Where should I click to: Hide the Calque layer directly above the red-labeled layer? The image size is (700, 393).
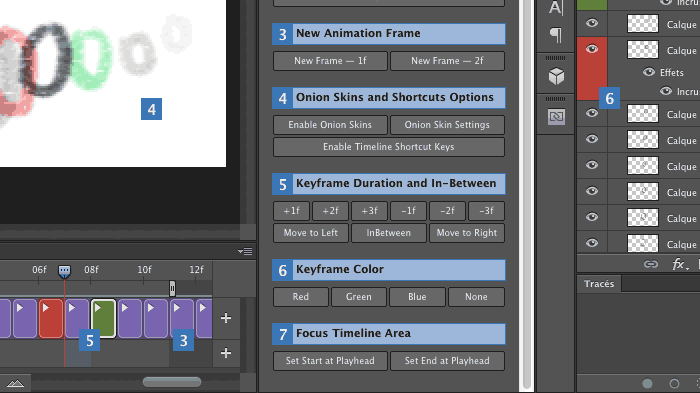tap(592, 23)
